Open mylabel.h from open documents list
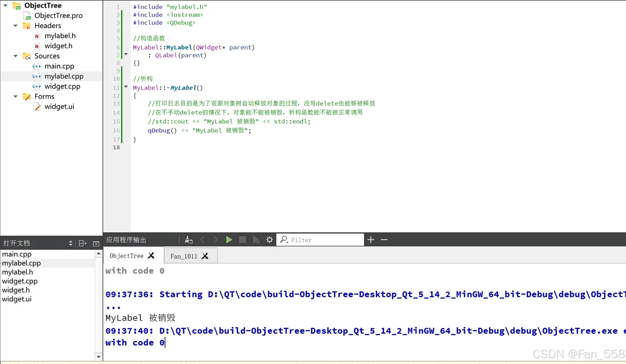This screenshot has height=364, width=626. pyautogui.click(x=17, y=272)
